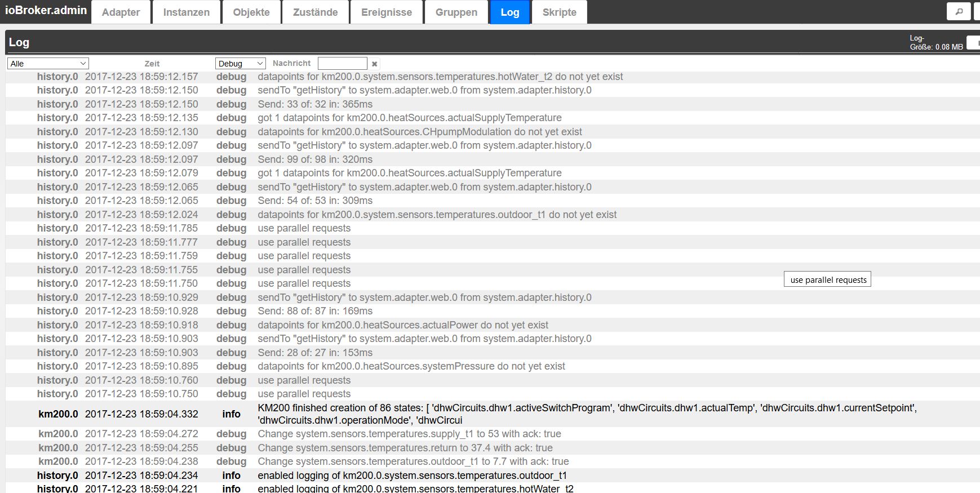Go to the Ereignisse tab
980x493 pixels.
pyautogui.click(x=387, y=12)
